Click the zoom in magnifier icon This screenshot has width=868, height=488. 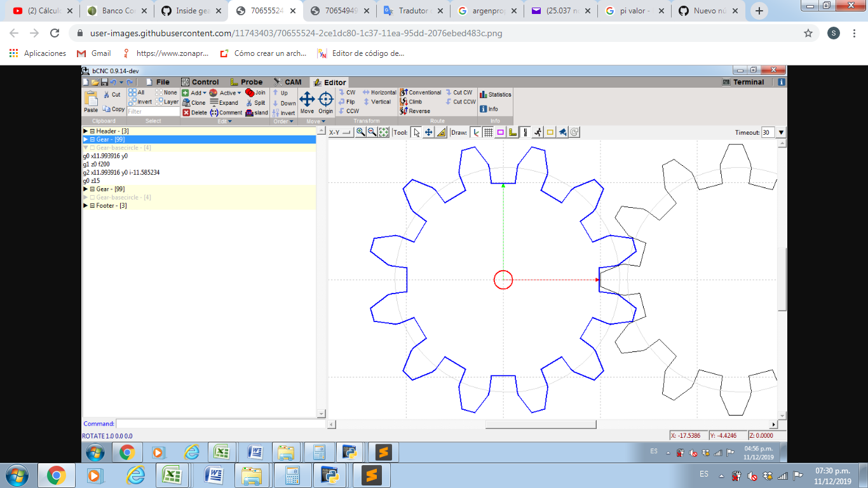point(360,132)
